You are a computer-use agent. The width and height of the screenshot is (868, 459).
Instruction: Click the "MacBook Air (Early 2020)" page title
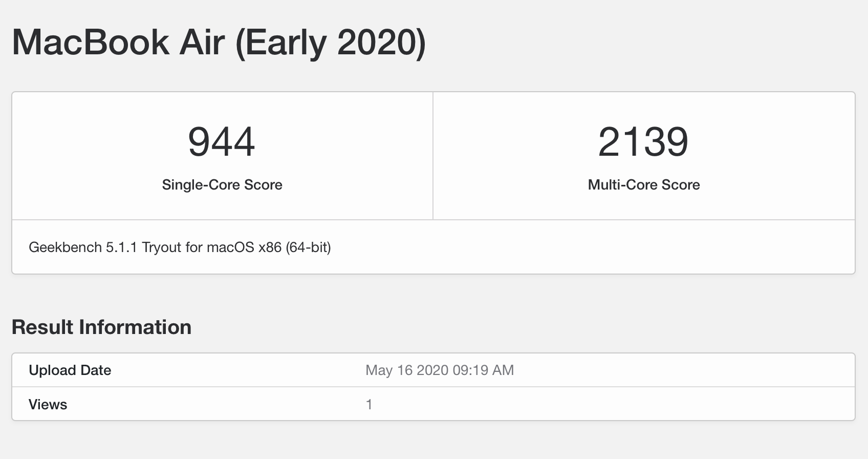pyautogui.click(x=219, y=42)
